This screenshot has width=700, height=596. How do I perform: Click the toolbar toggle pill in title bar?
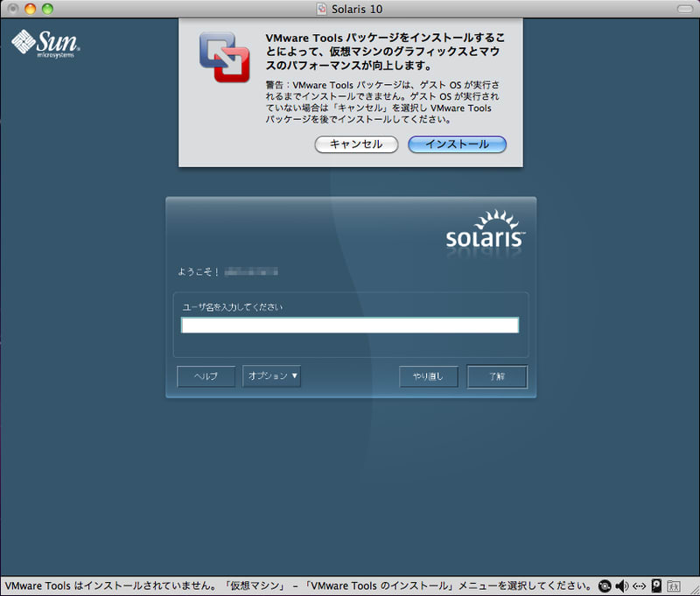click(x=685, y=9)
